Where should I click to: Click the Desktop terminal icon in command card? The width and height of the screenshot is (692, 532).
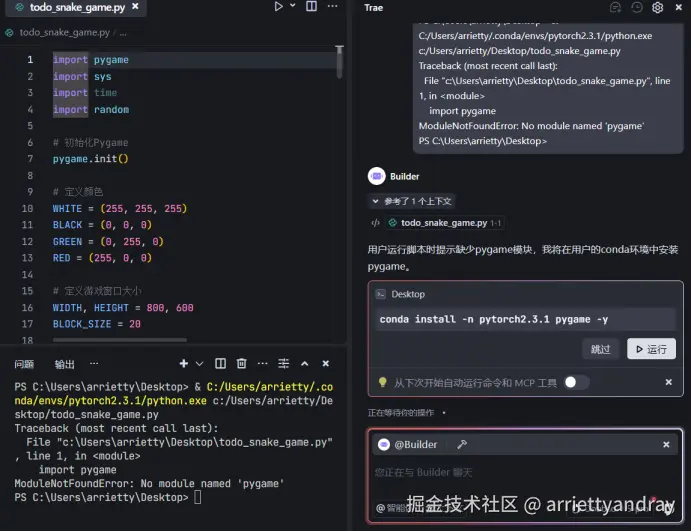(x=380, y=294)
